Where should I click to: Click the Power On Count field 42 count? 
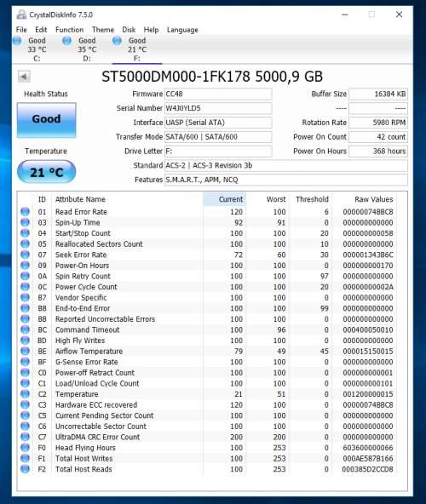pos(378,137)
